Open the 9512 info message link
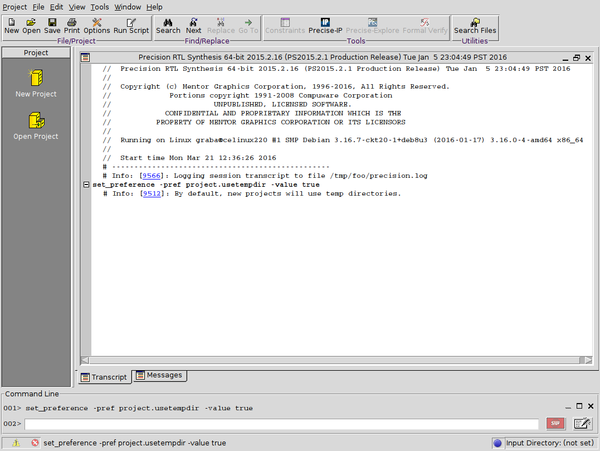 click(151, 193)
